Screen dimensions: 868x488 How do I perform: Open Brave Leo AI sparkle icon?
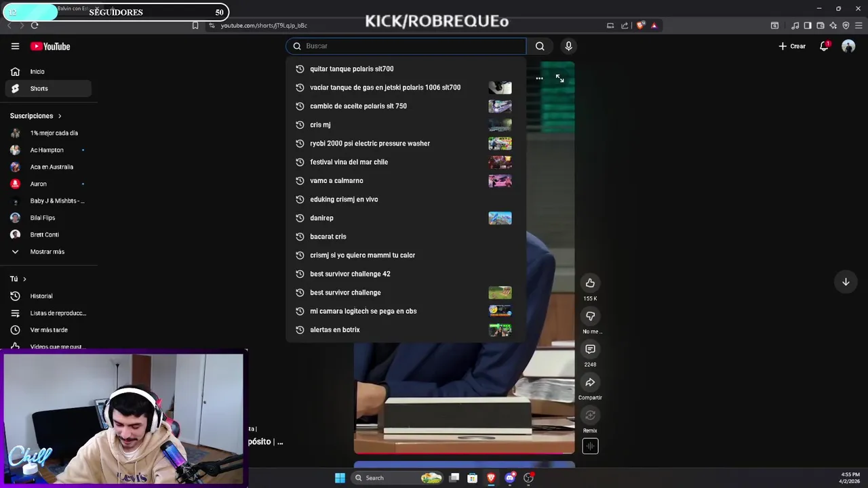click(833, 26)
